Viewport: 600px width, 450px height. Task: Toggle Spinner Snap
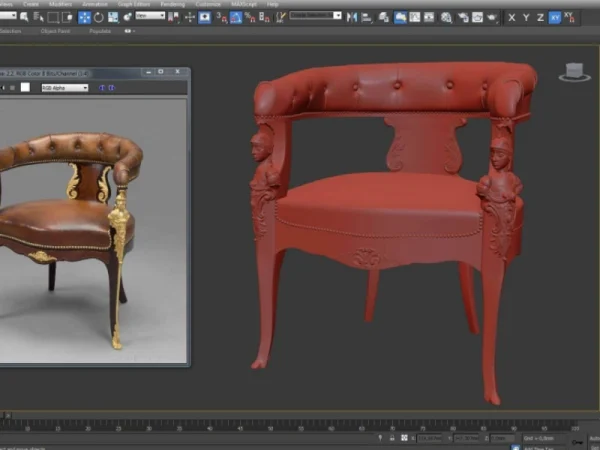264,17
